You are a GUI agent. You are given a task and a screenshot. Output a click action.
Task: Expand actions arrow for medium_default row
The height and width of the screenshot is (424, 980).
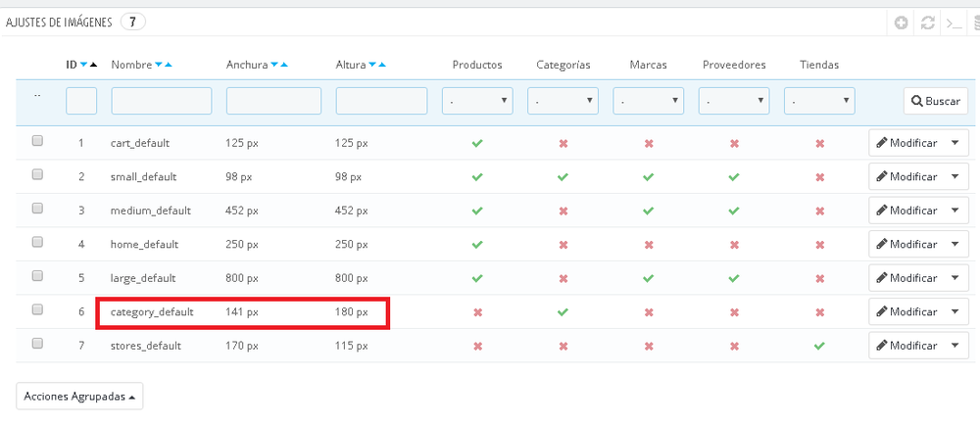(955, 211)
